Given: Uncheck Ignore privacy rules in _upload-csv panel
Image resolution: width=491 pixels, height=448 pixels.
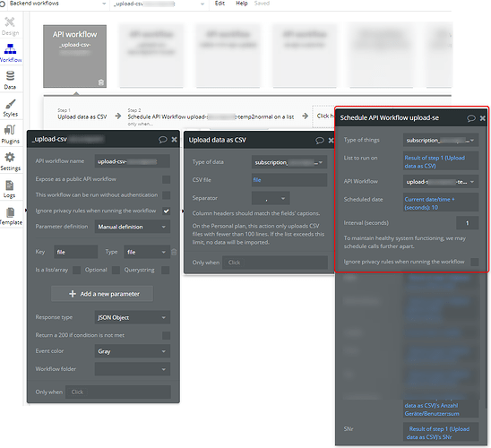Looking at the screenshot, I should [167, 211].
